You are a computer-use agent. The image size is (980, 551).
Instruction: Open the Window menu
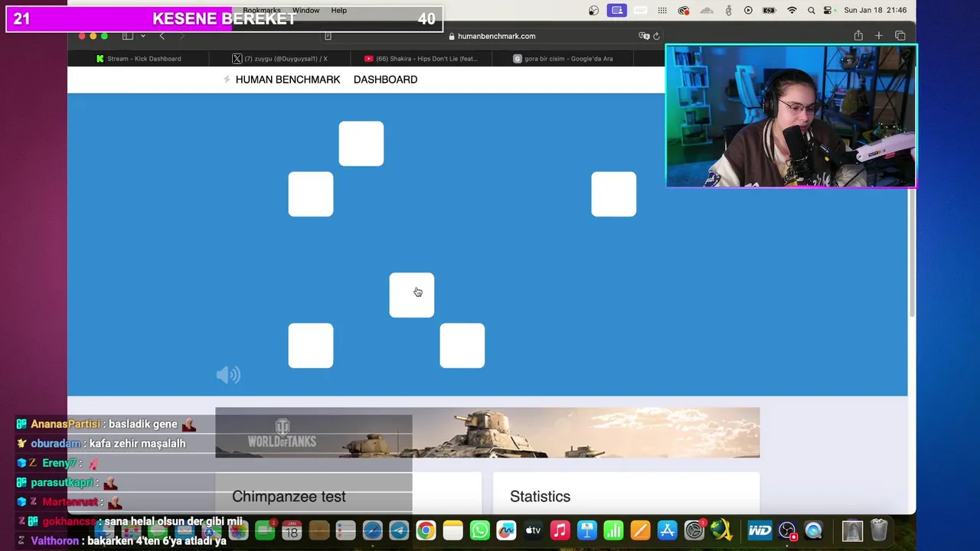pyautogui.click(x=305, y=10)
